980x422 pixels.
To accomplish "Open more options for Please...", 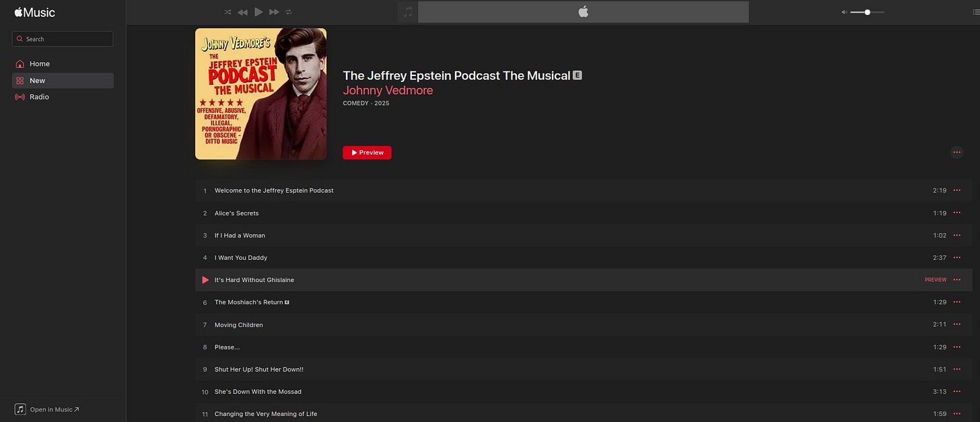I will pos(956,347).
